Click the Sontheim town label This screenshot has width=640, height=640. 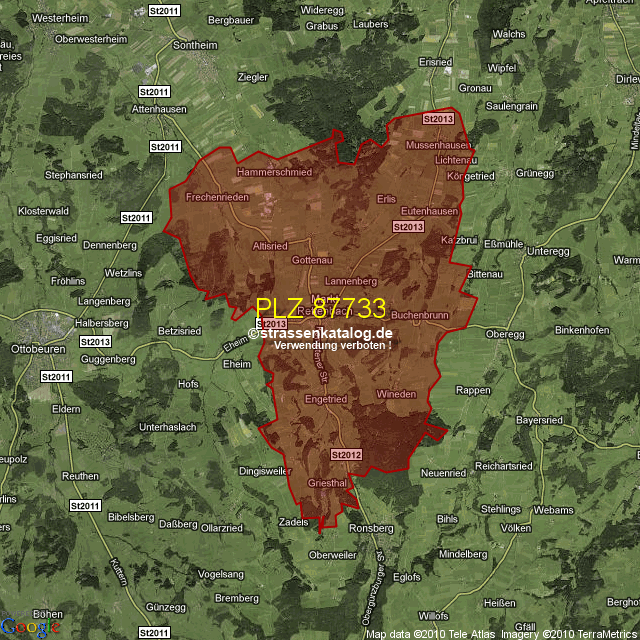(195, 46)
